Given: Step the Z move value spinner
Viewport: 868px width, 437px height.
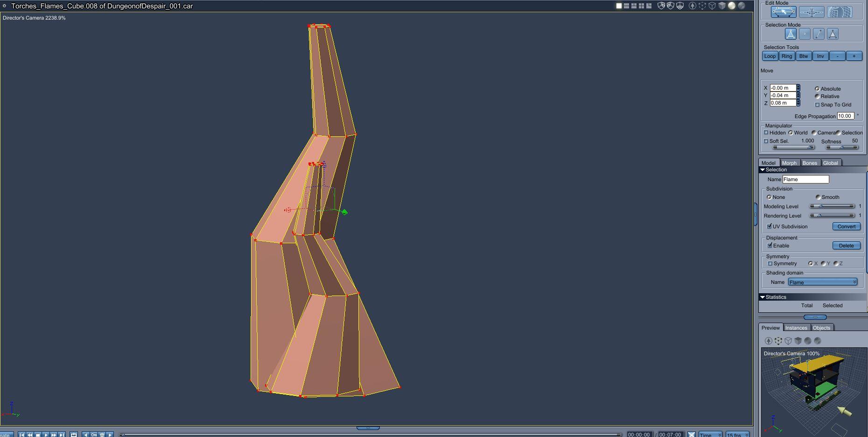Looking at the screenshot, I should coord(798,103).
